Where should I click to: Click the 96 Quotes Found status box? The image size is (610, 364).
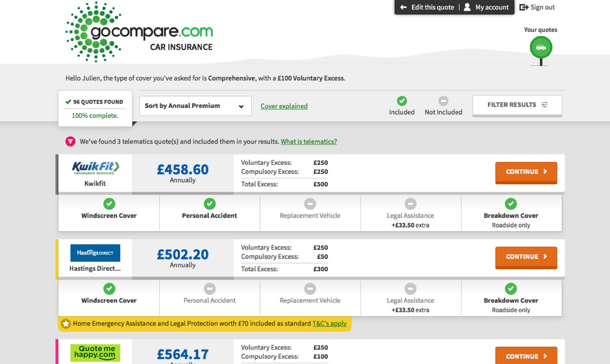click(95, 108)
